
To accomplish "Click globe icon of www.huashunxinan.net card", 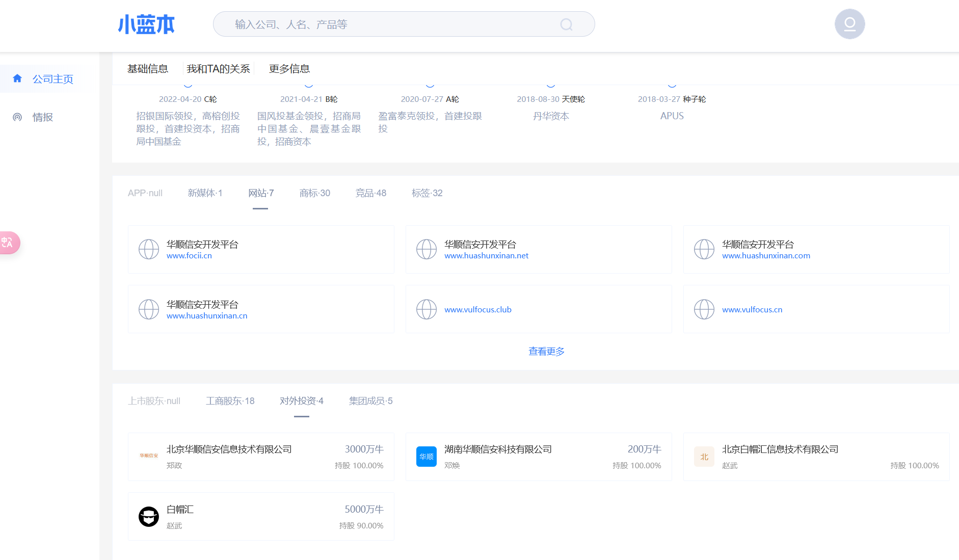I will pos(427,249).
